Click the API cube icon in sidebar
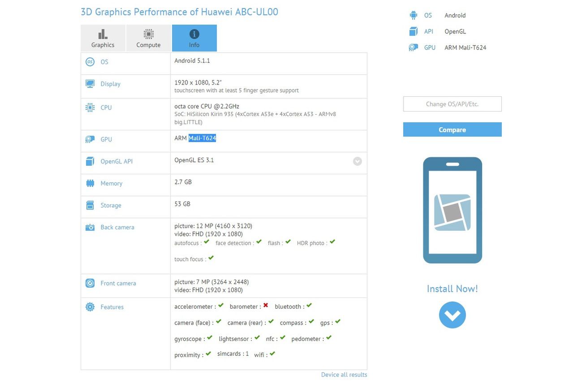Screen dimensions: 569x392 coord(413,31)
